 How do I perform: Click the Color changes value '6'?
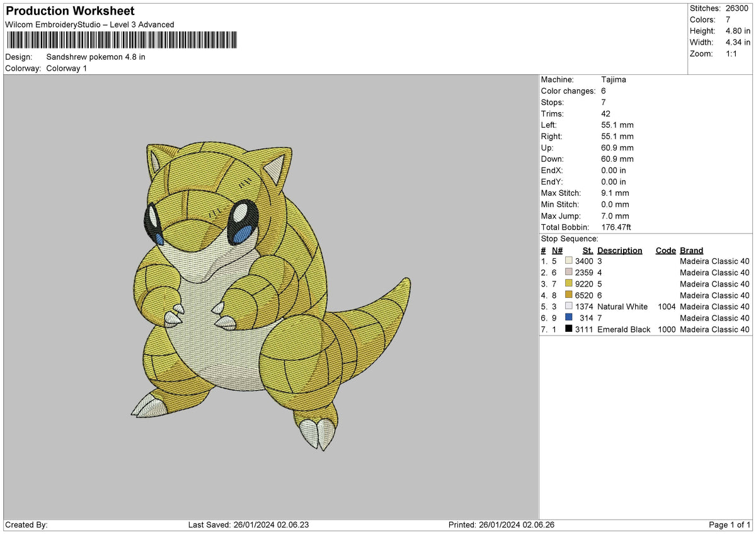[604, 91]
